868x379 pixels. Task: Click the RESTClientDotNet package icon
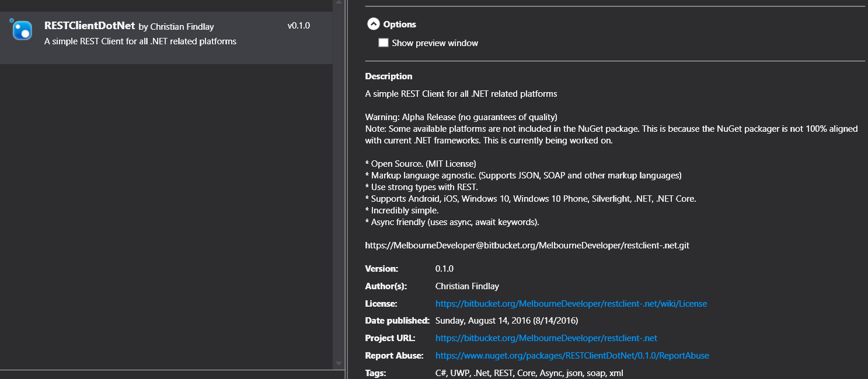[x=21, y=30]
